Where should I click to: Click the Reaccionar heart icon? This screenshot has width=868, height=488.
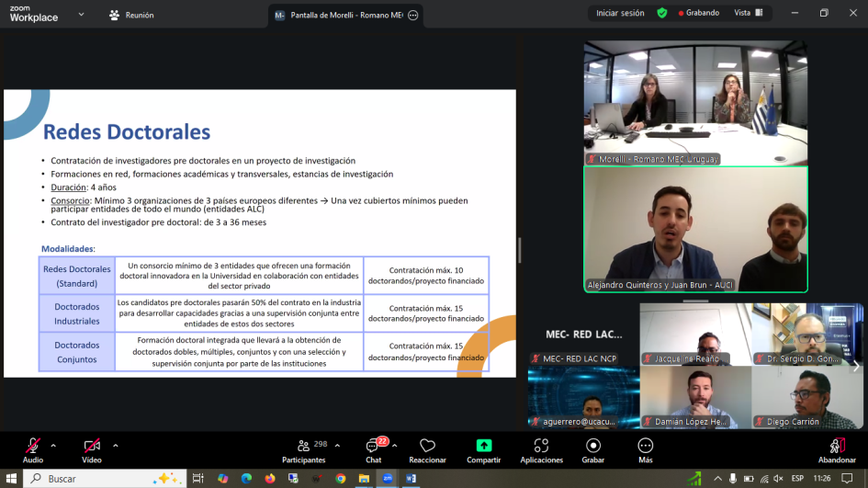tap(427, 448)
